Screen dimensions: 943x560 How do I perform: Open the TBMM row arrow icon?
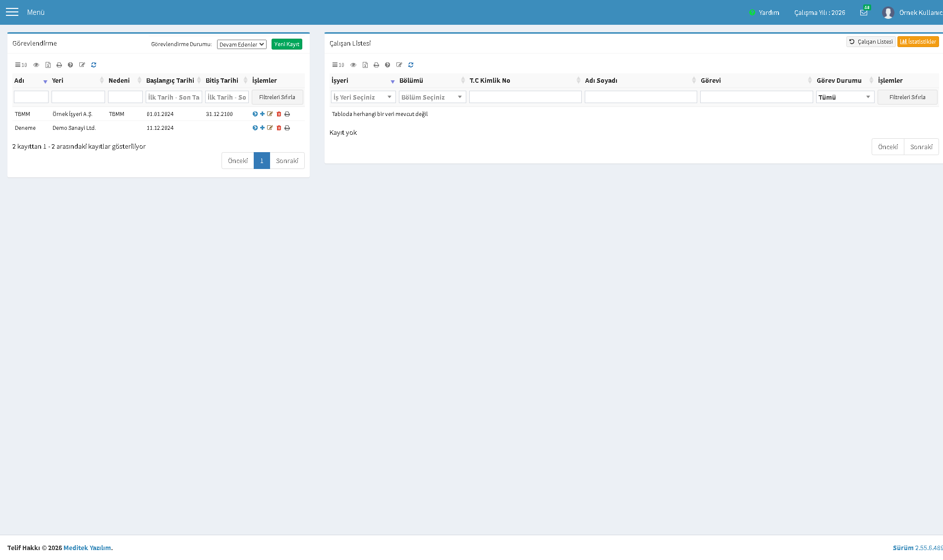point(255,114)
